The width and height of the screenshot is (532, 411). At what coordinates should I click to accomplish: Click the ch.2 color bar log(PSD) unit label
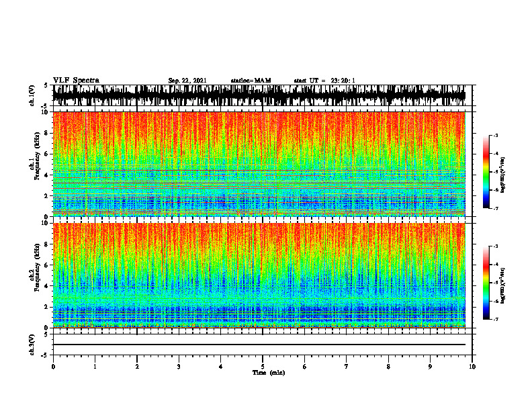pyautogui.click(x=503, y=285)
